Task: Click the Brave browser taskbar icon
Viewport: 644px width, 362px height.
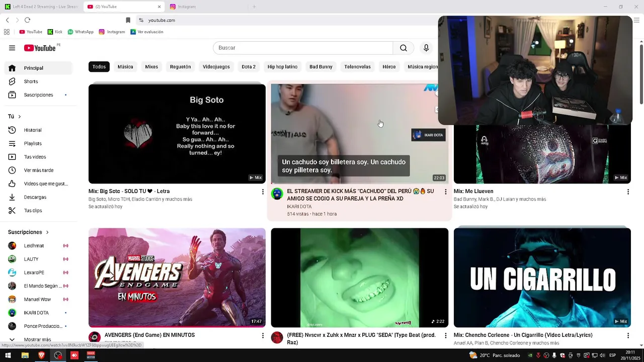Action: tap(41, 355)
